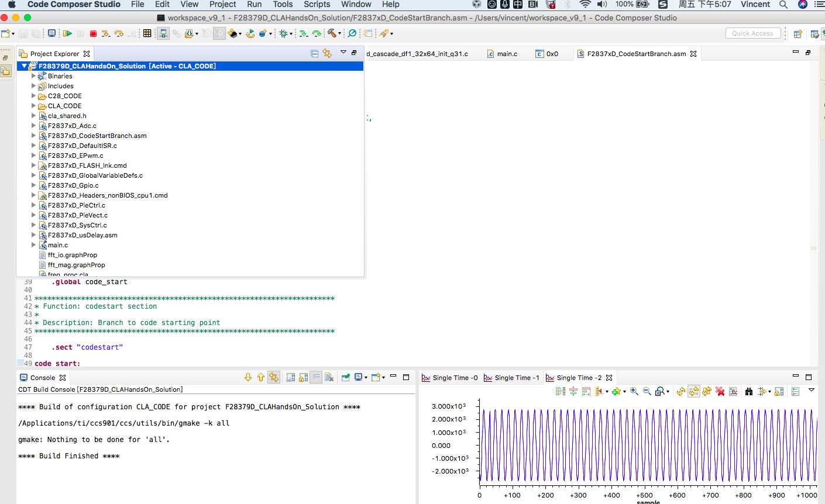Switch to the Single Time -0 tab
The width and height of the screenshot is (825, 504).
tap(449, 378)
